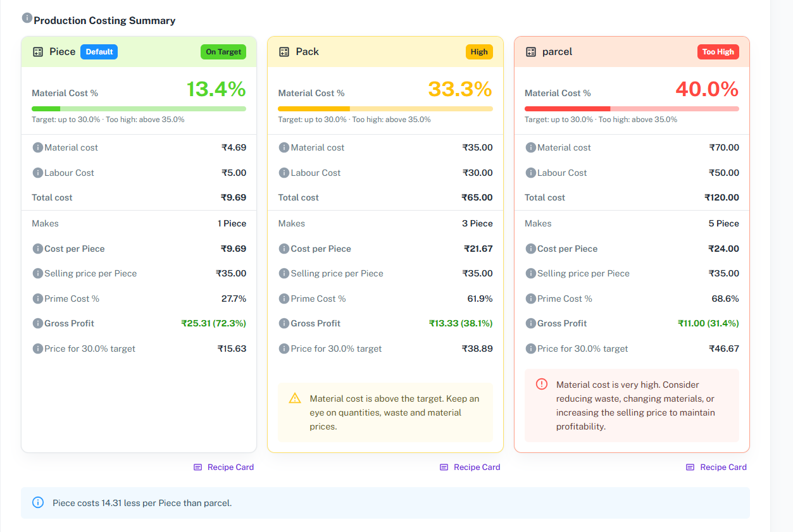The width and height of the screenshot is (793, 532).
Task: Click Prime Cost % info icon in Piece card
Action: pos(37,299)
